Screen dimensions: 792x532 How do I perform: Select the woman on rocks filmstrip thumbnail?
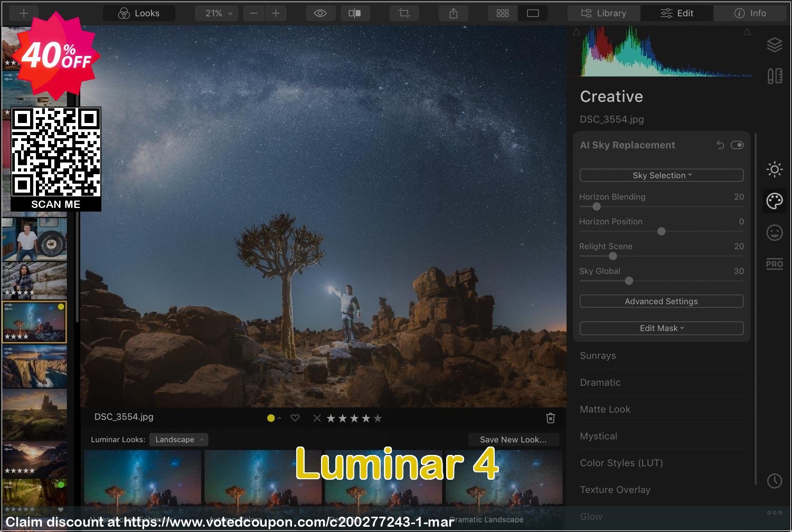34,280
